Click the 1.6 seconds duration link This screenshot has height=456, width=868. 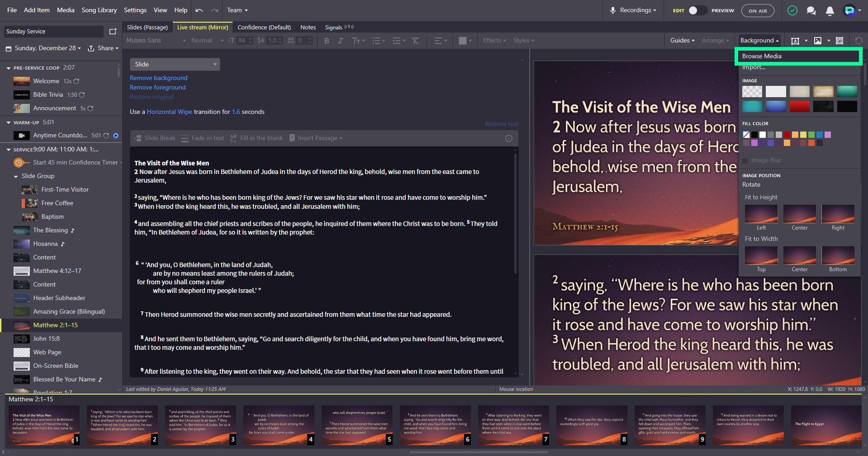pos(236,112)
